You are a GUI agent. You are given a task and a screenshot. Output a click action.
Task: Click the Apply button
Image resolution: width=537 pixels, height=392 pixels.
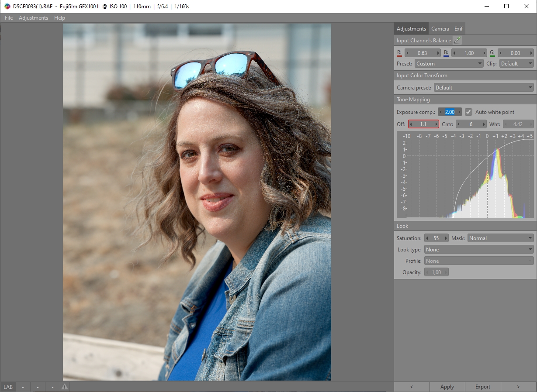[447, 387]
